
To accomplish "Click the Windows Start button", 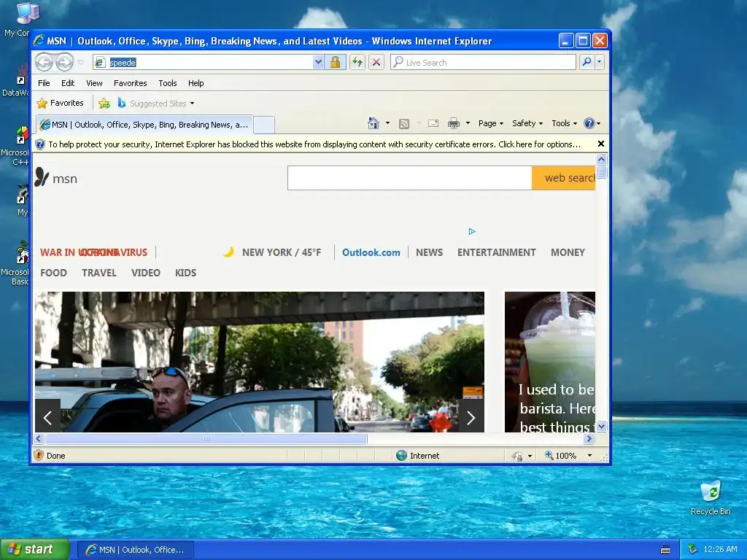I will coord(35,550).
